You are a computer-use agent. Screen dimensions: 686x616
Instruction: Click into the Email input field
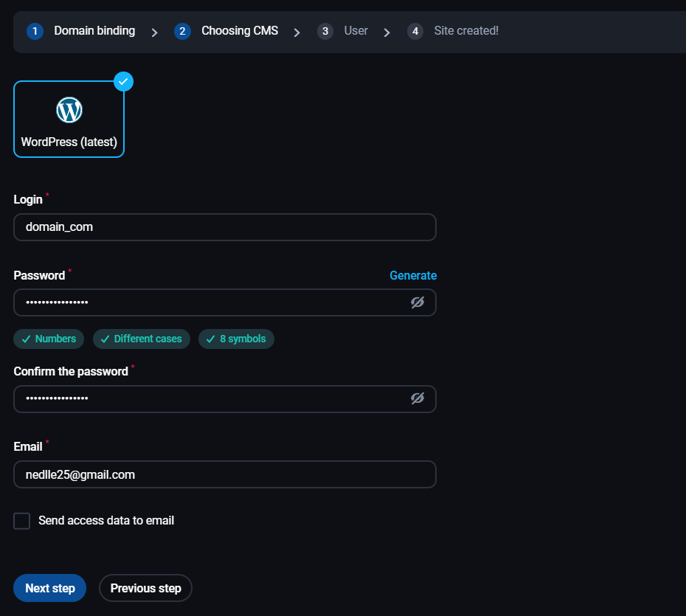(224, 474)
